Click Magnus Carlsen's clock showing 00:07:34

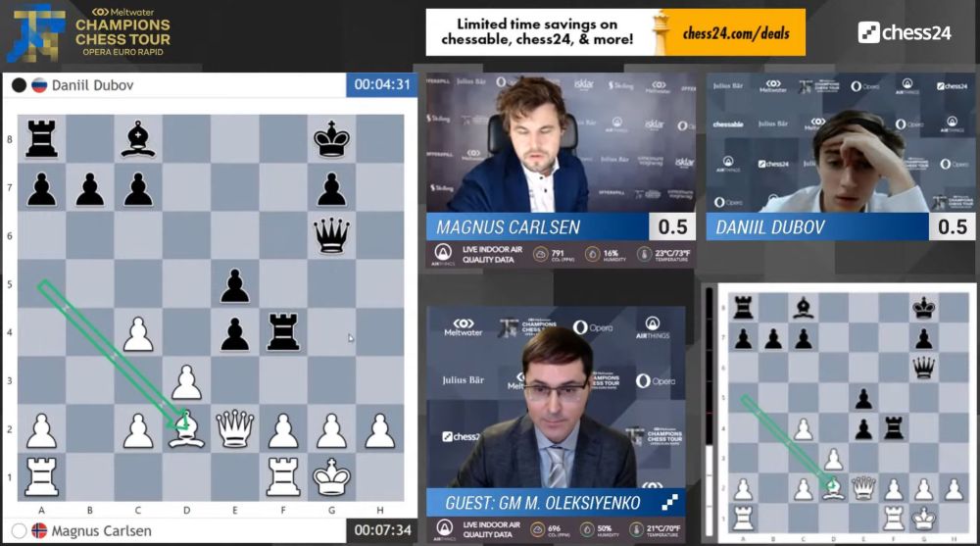pos(381,531)
